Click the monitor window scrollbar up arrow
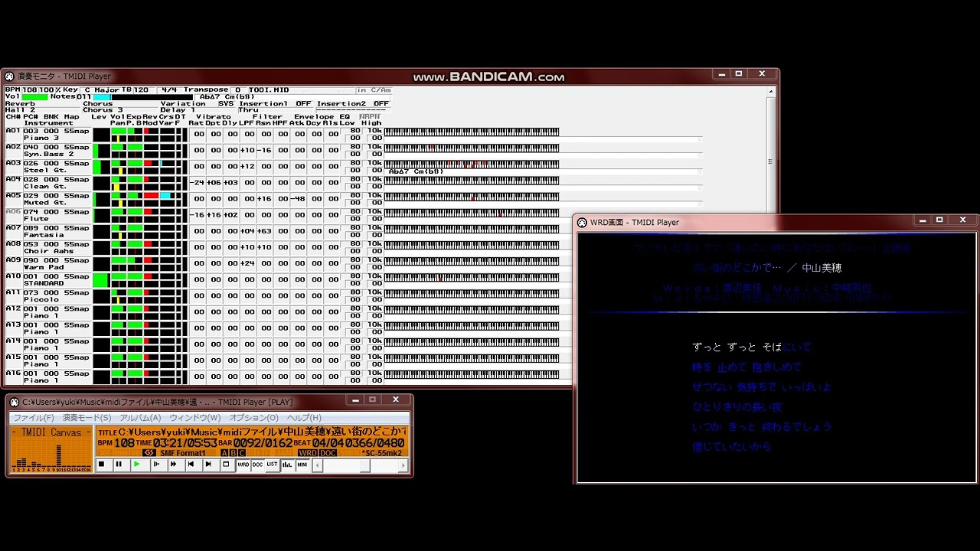The width and height of the screenshot is (980, 551). pos(771,91)
